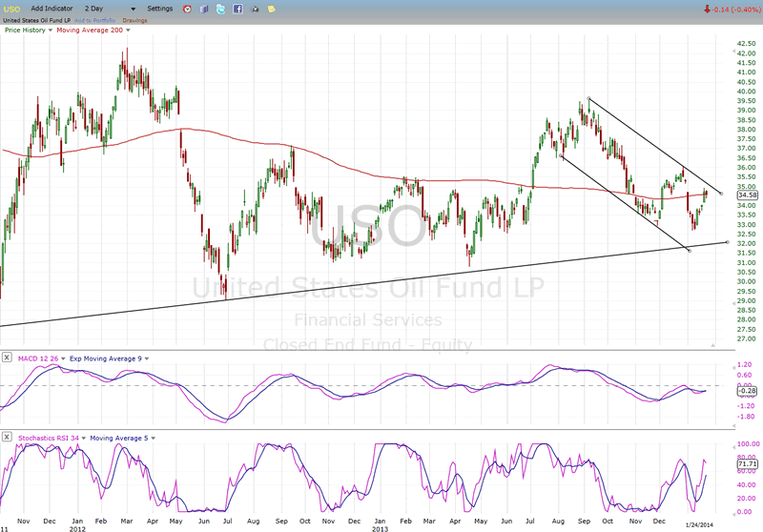Select upper channel line's right handle near 34.58
The image size is (763, 532).
pyautogui.click(x=721, y=194)
